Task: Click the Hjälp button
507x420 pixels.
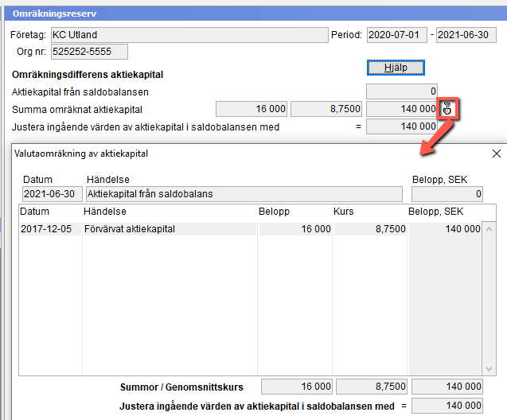Action: click(396, 68)
